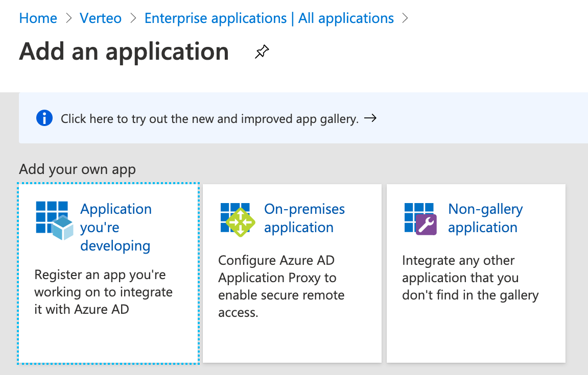Open 'Application you're developing' title link
The height and width of the screenshot is (375, 588).
[x=116, y=228]
